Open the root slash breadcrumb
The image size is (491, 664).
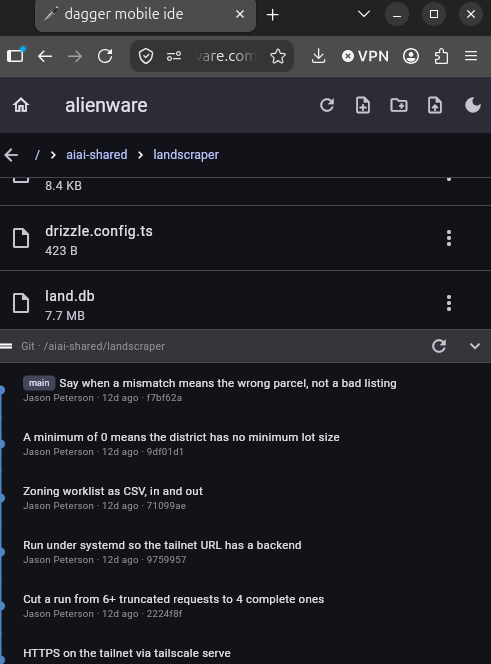tap(37, 155)
